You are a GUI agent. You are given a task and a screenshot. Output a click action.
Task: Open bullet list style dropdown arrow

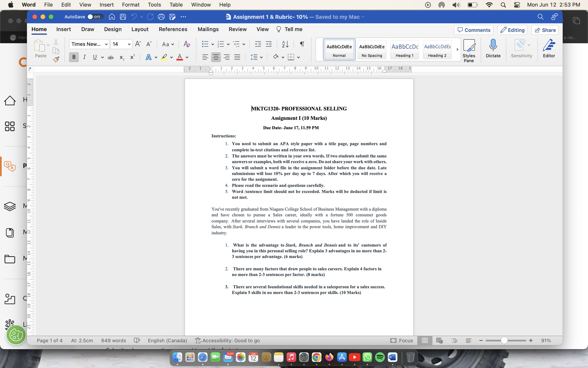213,44
